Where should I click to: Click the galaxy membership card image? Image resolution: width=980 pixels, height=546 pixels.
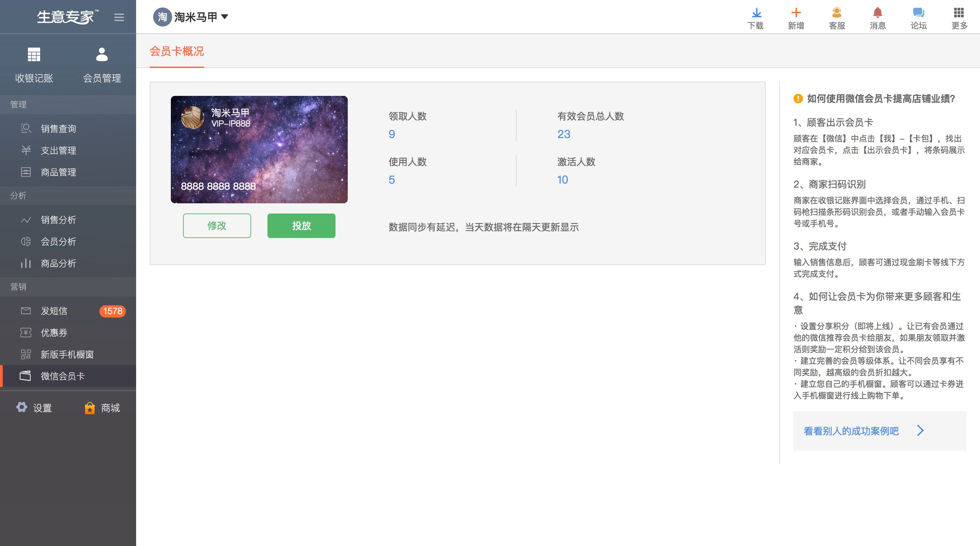[259, 149]
